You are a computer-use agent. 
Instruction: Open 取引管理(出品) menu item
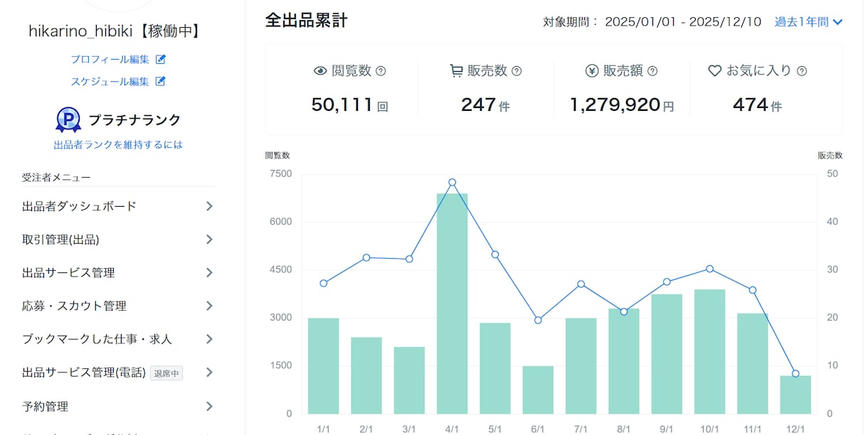point(118,240)
